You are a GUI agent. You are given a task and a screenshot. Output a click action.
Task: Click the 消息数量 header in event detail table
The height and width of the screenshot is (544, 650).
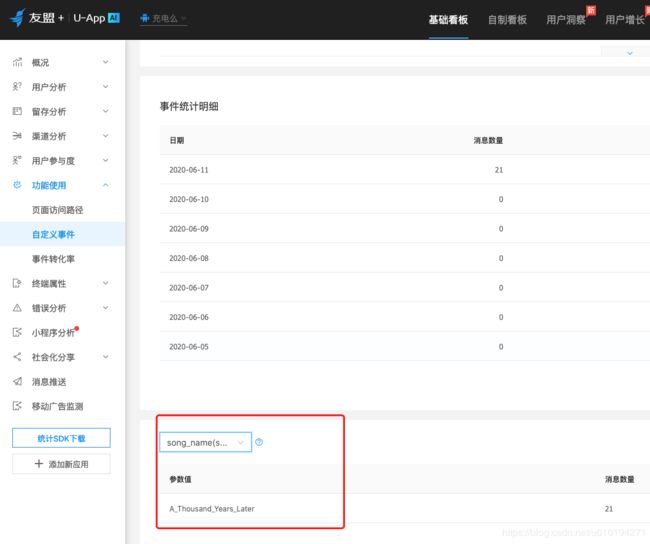coord(488,140)
